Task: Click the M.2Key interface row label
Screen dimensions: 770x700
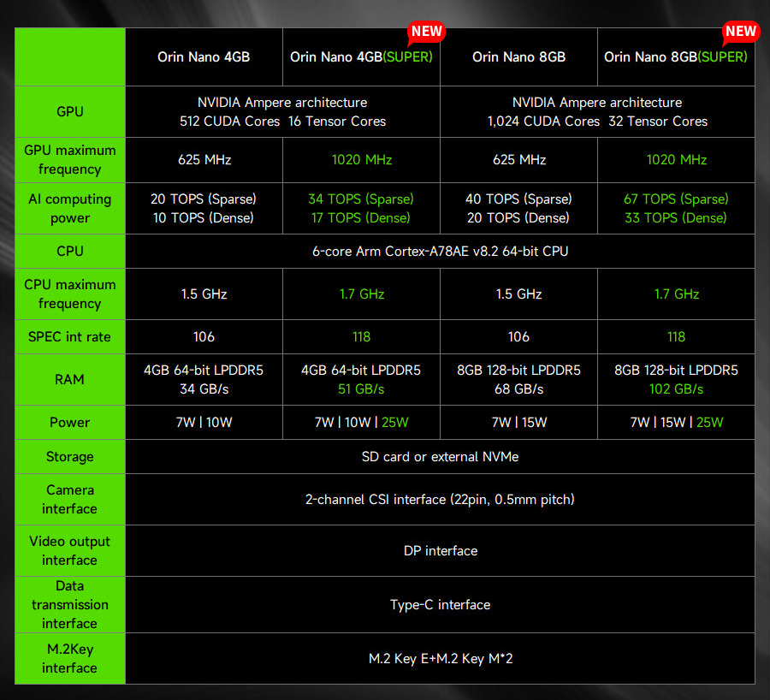Action: coord(70,658)
